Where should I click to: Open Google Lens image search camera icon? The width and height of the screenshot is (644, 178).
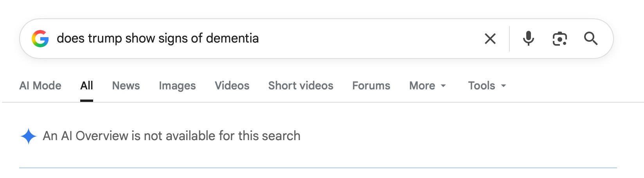(559, 39)
